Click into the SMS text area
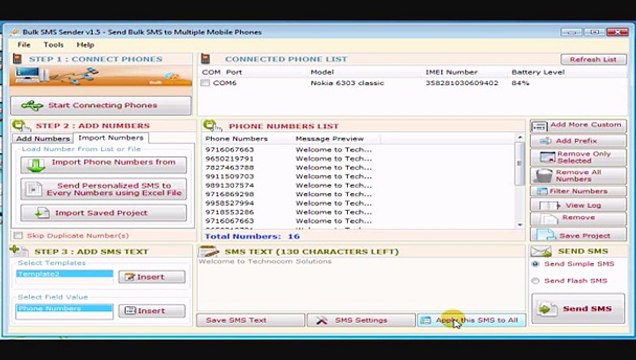 tap(361, 284)
